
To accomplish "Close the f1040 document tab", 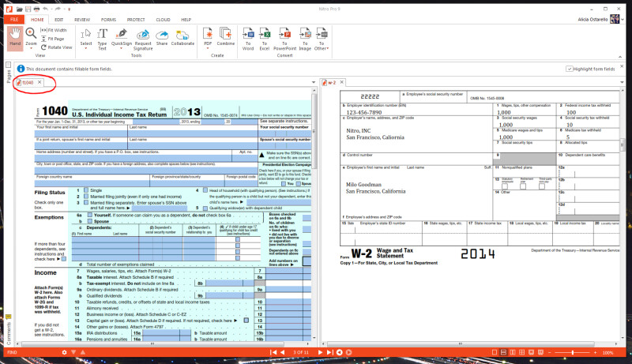I will coord(39,82).
